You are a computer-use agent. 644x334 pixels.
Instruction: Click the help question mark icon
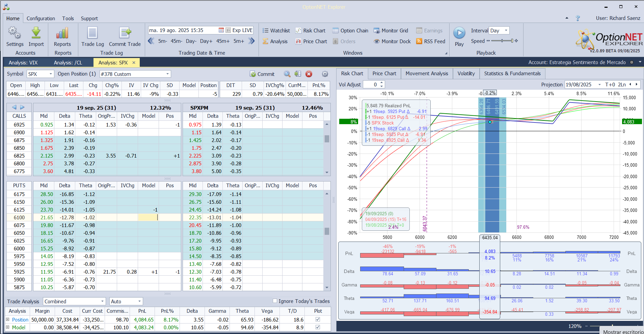point(578,18)
